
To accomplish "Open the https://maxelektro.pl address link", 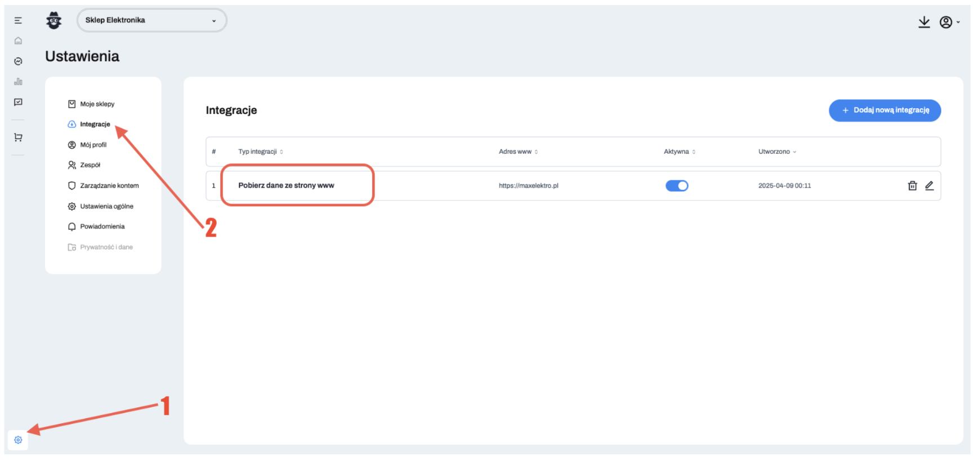I will point(528,185).
